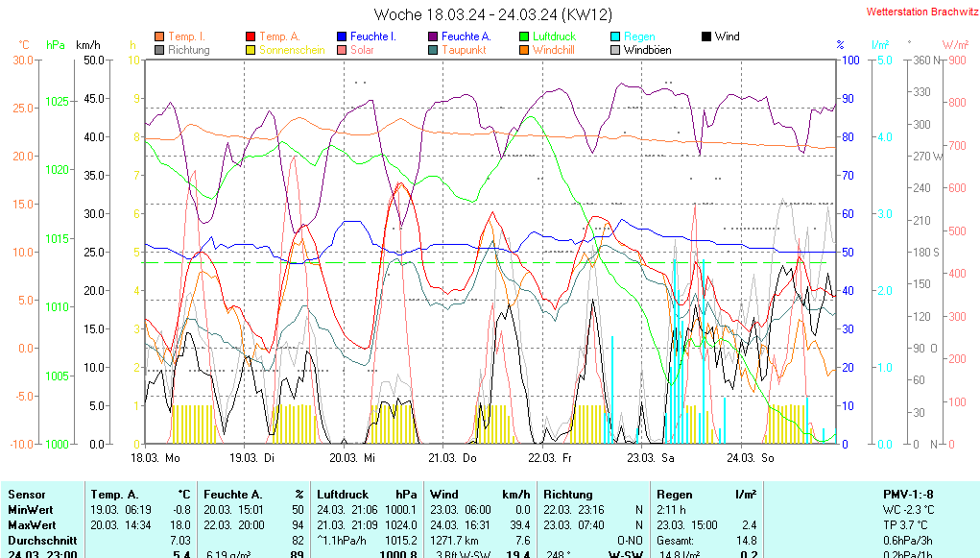Click the Luftdruck hPa table header
The width and height of the screenshot is (980, 558).
pos(368,494)
